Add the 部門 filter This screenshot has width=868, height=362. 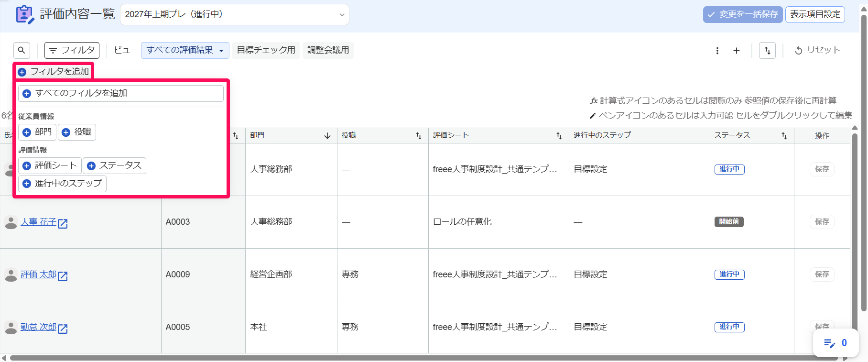[37, 132]
